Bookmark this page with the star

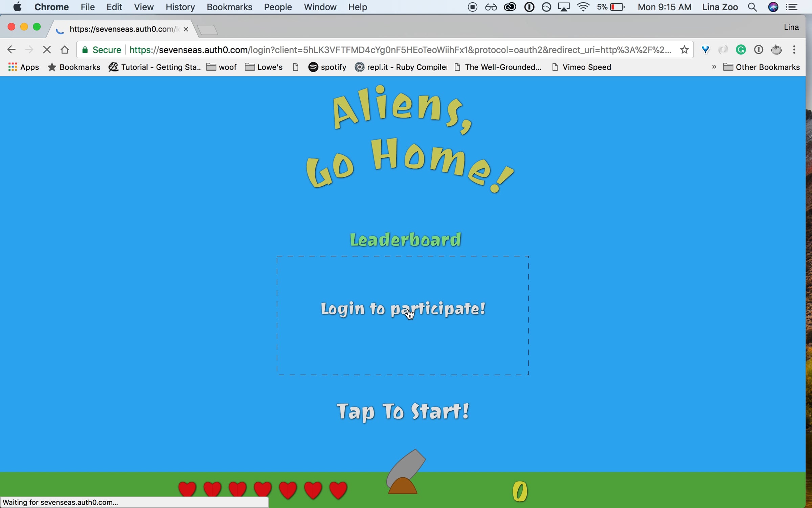684,50
